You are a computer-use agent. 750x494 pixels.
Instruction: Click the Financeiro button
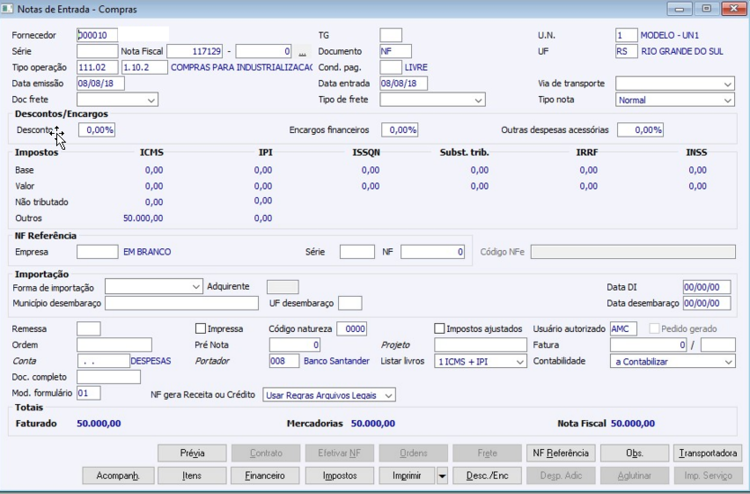click(265, 476)
